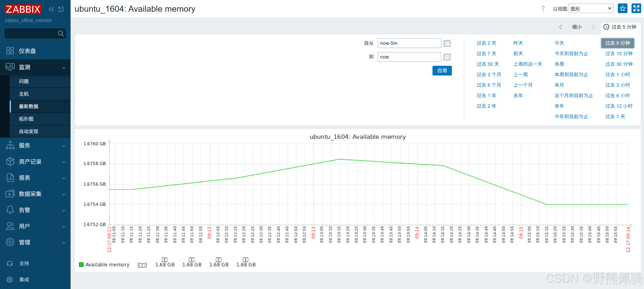
Task: Click the 自从 now-5m input field
Action: point(409,43)
